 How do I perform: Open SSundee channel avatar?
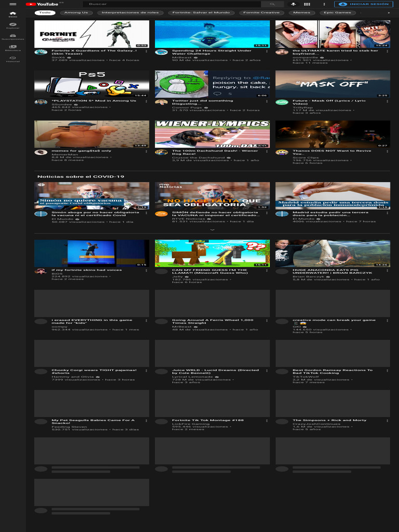coord(41,102)
